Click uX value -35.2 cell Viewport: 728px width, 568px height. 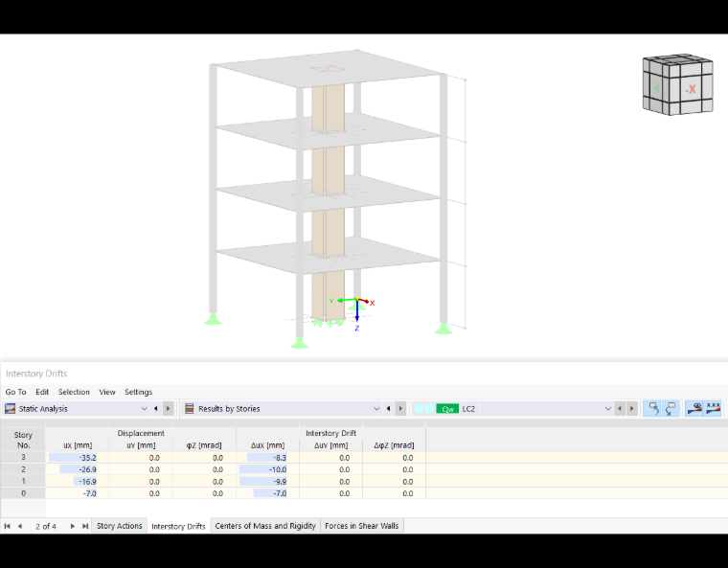(77, 458)
